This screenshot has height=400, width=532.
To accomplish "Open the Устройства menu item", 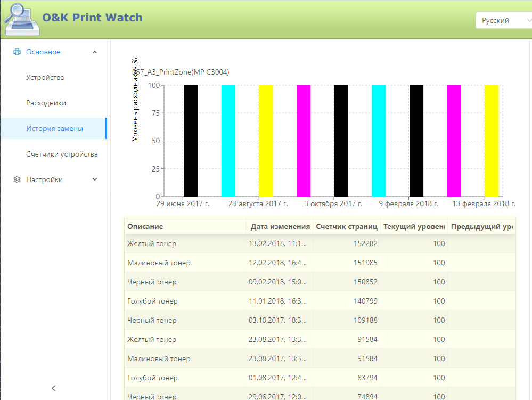I will [45, 77].
